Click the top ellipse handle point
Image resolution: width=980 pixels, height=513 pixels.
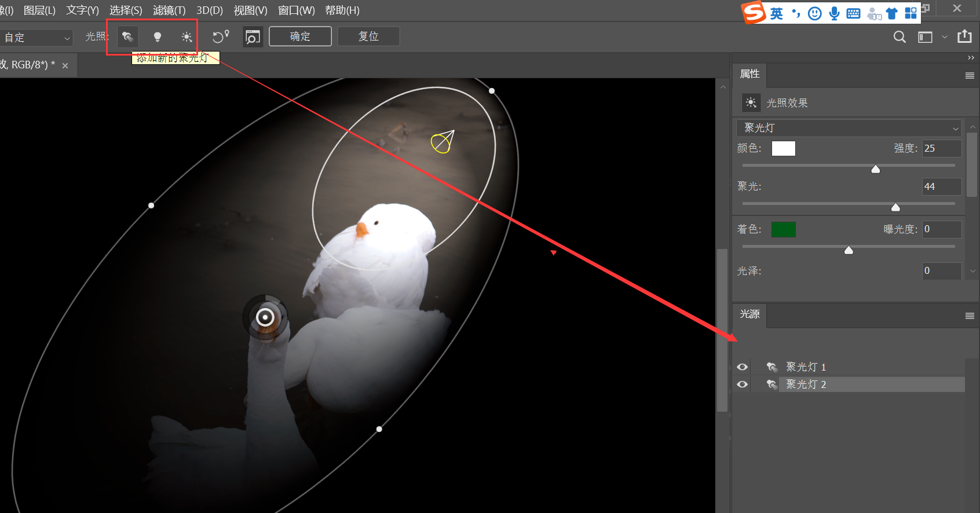[492, 91]
